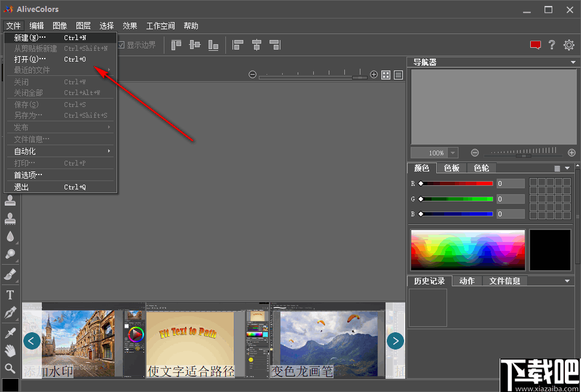Viewport: 581px width, 392px height.
Task: Expand the Navigator zoom percentage dropdown
Action: [x=453, y=152]
